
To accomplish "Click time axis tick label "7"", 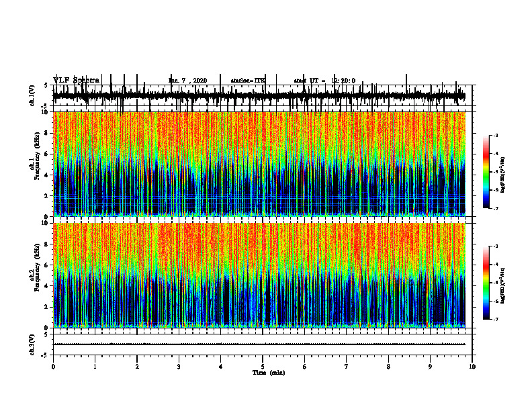I will tap(347, 367).
